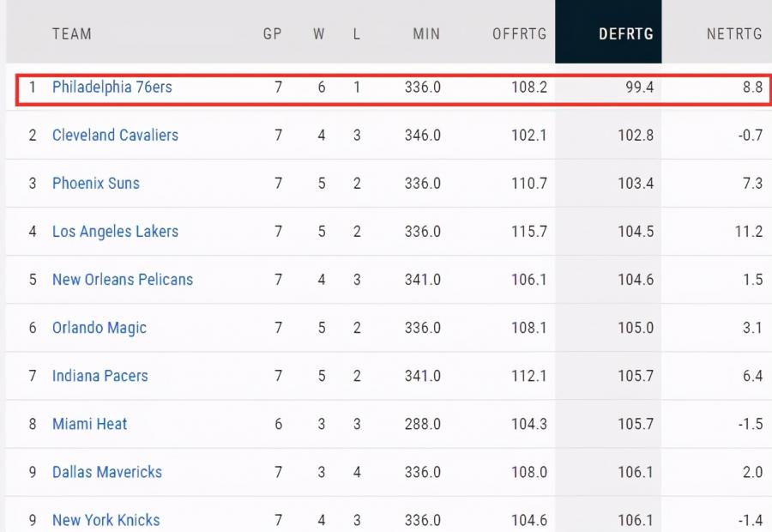Sort table by TEAM column header
772x532 pixels.
[72, 33]
